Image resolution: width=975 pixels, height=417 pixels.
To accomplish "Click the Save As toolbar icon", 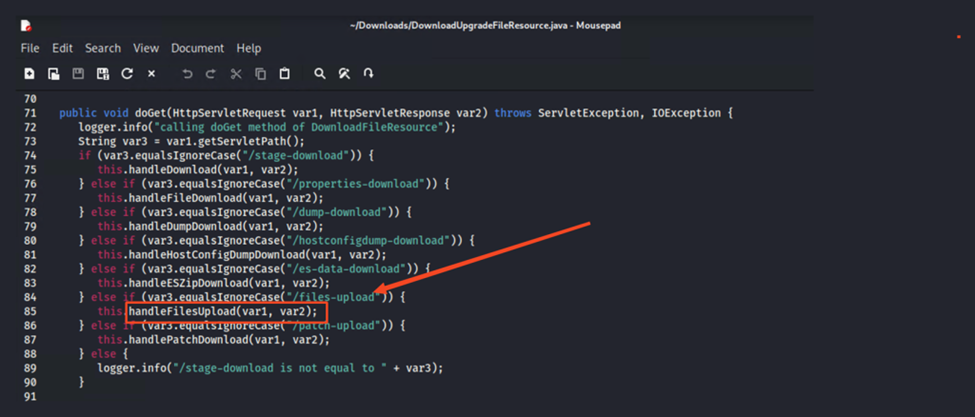I will pos(103,74).
